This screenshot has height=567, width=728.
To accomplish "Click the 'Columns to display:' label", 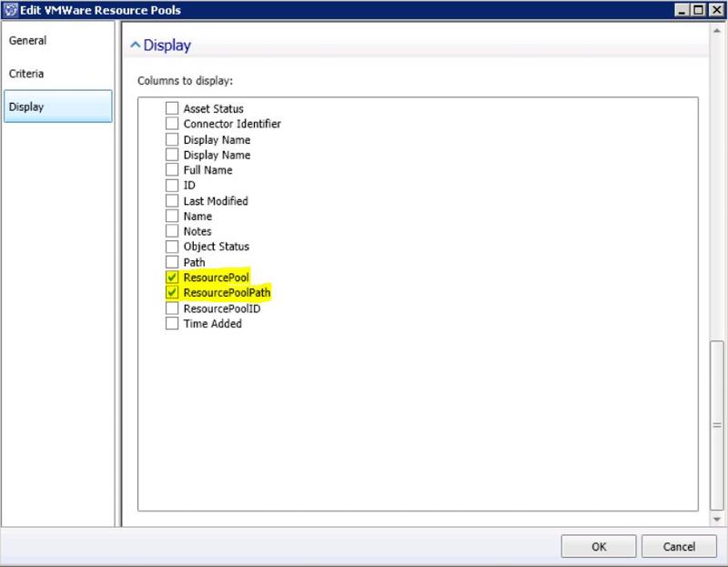I will pyautogui.click(x=185, y=81).
